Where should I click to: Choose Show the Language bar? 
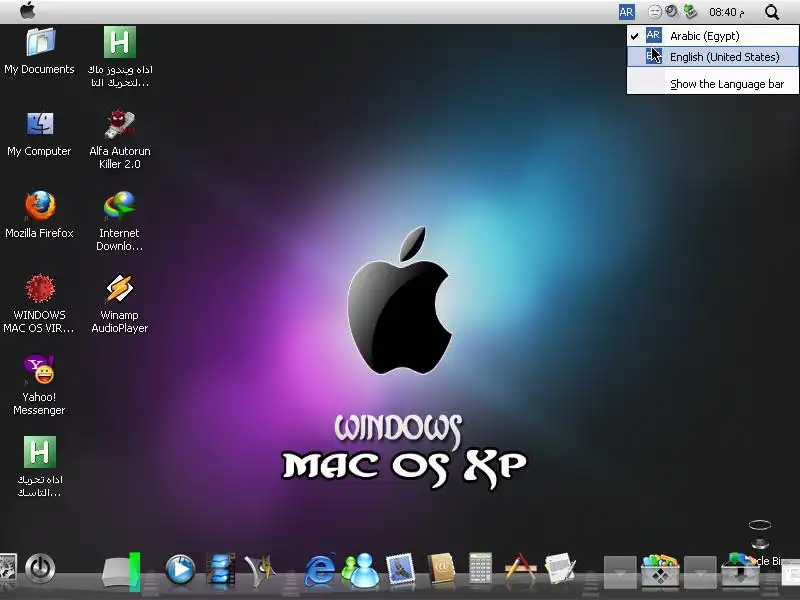click(712, 84)
